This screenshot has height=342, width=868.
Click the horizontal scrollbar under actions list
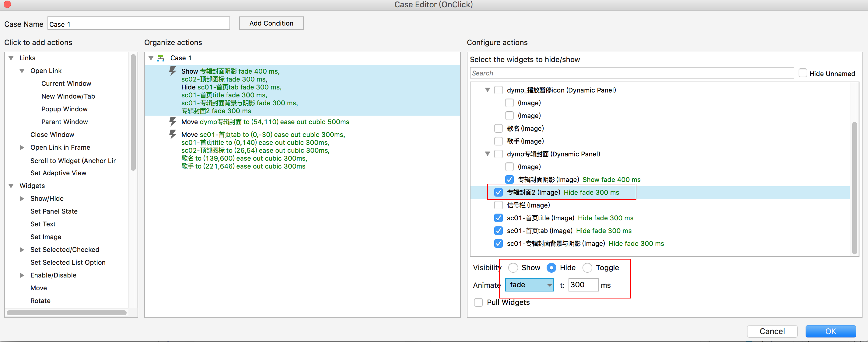67,313
